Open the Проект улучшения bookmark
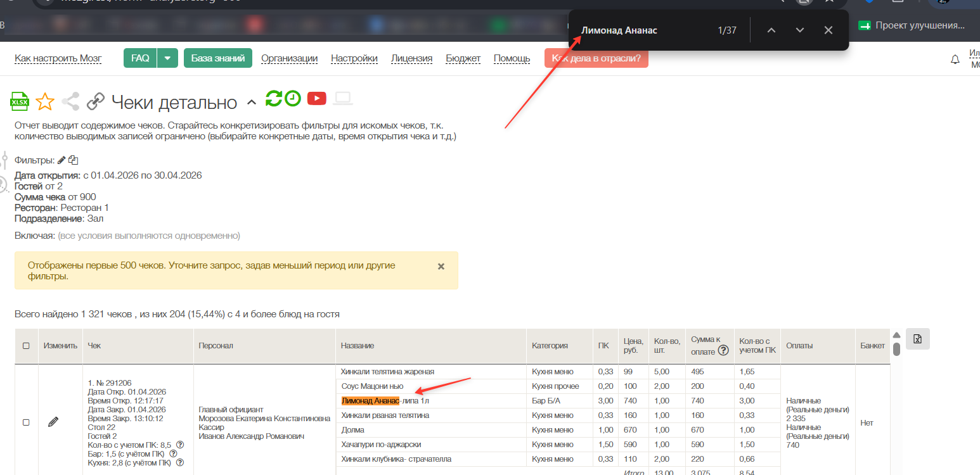The image size is (980, 475). click(912, 25)
